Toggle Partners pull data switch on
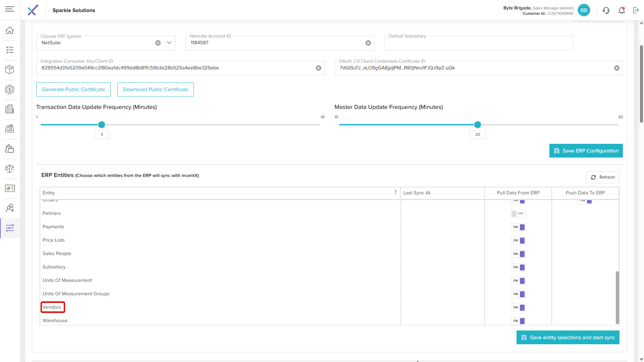The image size is (644, 362). click(518, 214)
